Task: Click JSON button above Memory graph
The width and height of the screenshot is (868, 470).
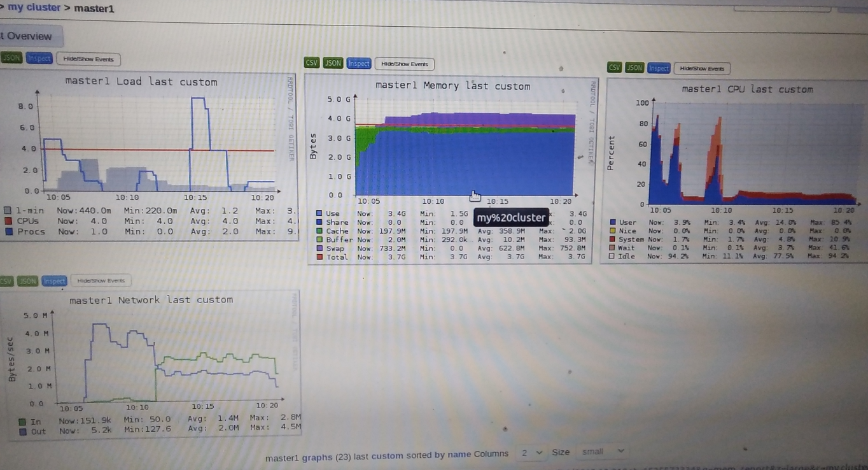Action: point(333,63)
